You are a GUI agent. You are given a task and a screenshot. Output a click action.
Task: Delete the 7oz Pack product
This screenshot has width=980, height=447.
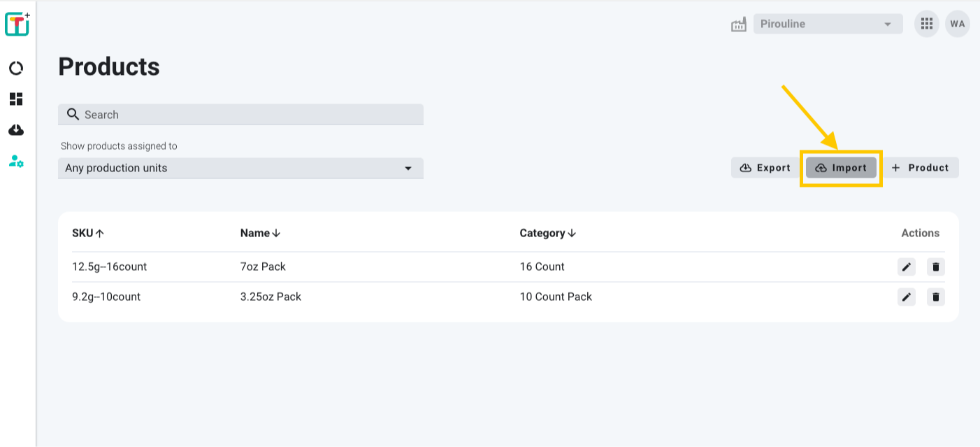point(936,267)
